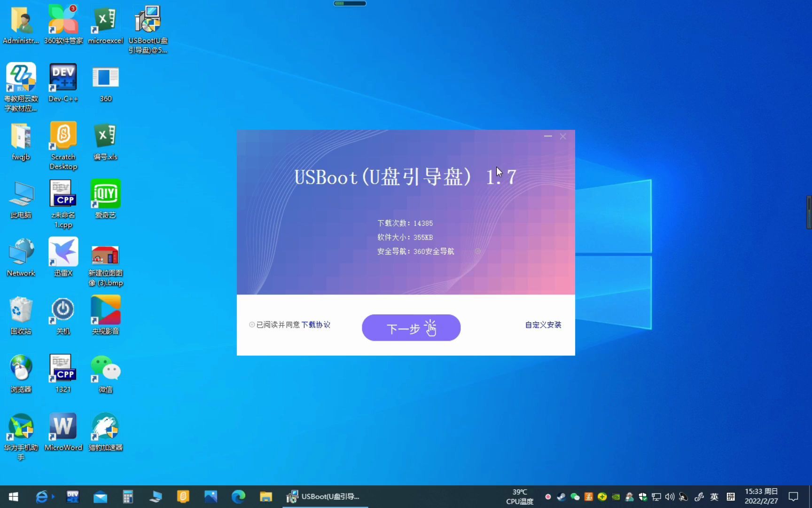Click the WeChat tray icon
The width and height of the screenshot is (812, 508).
pos(575,497)
